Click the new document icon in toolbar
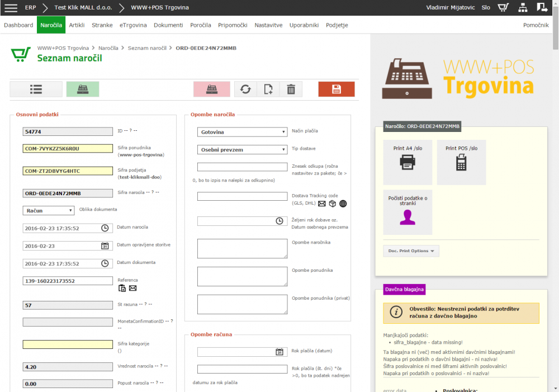This screenshot has width=559, height=392. point(268,89)
